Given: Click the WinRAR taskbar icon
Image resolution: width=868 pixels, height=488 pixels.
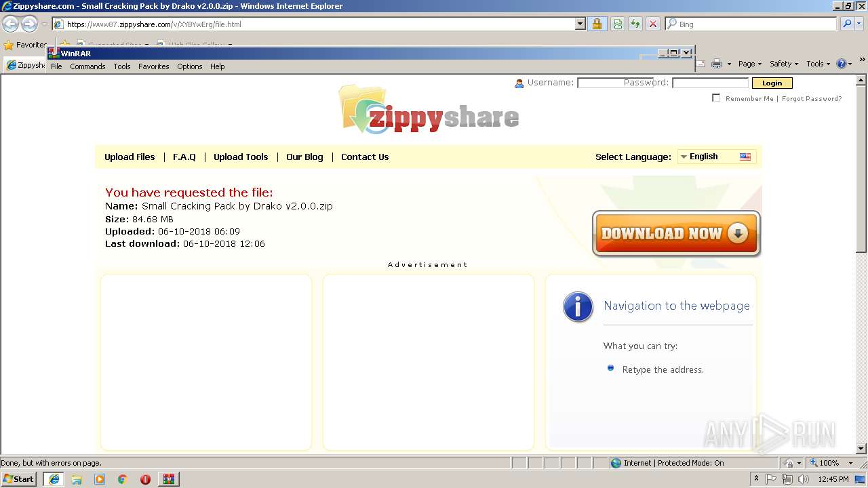Looking at the screenshot, I should [x=169, y=479].
